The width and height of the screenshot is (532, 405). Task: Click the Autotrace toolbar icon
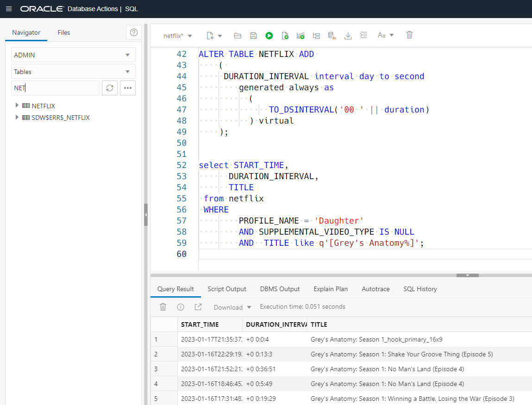pyautogui.click(x=300, y=36)
